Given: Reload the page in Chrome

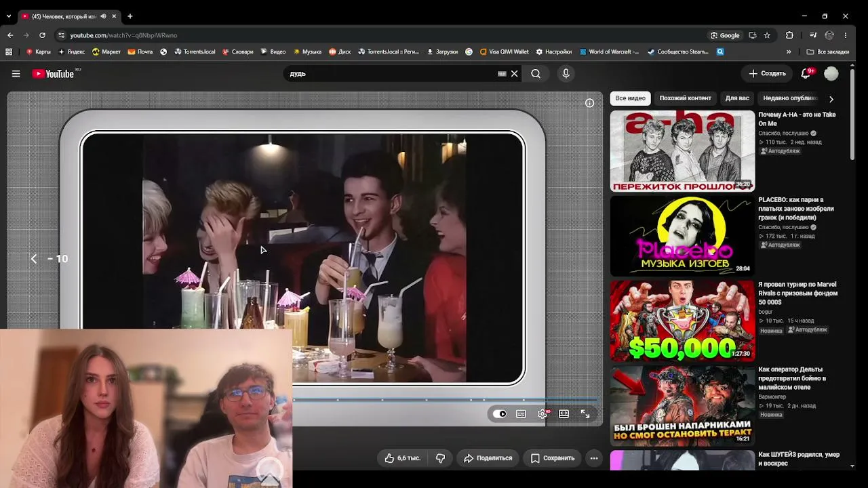Looking at the screenshot, I should [x=42, y=35].
